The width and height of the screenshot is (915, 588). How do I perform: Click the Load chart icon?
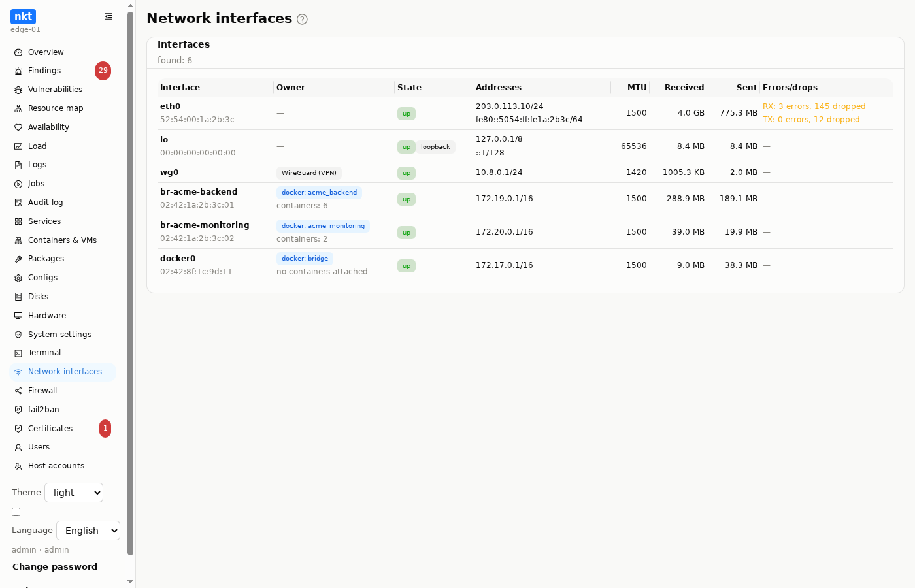tap(18, 146)
